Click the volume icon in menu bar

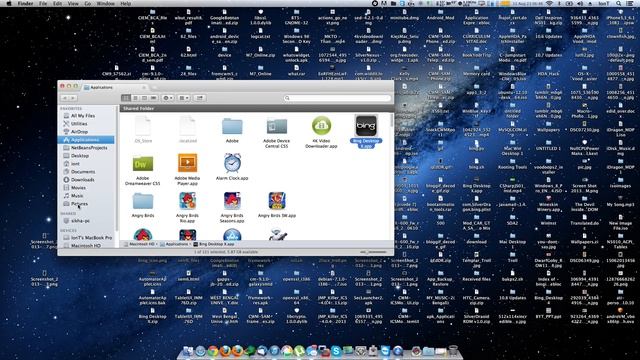pos(580,3)
